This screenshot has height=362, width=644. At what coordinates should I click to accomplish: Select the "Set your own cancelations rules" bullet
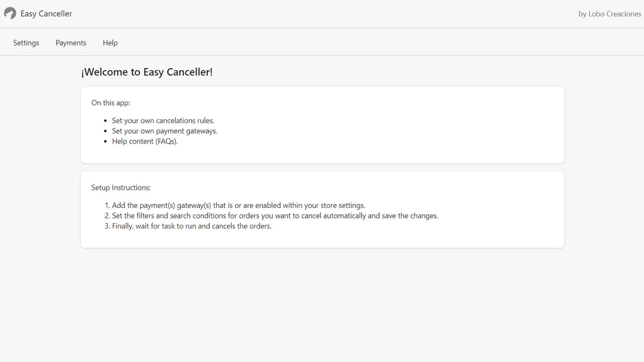pos(163,120)
